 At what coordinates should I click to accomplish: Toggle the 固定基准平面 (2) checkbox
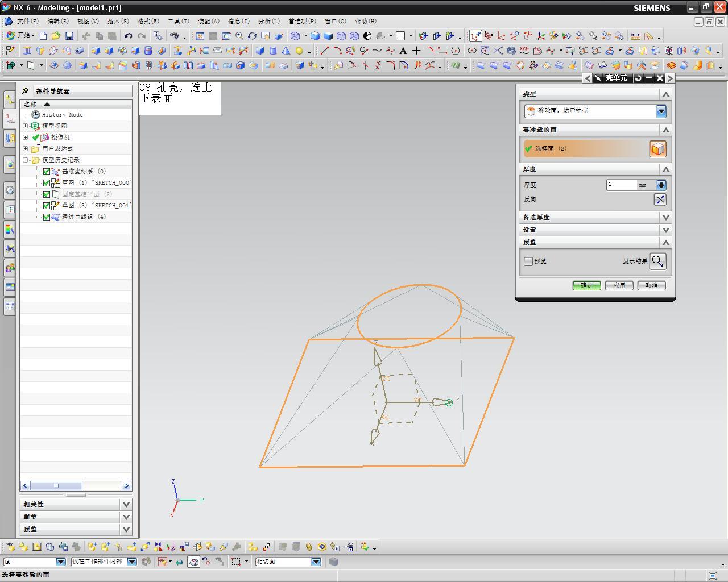click(x=47, y=194)
